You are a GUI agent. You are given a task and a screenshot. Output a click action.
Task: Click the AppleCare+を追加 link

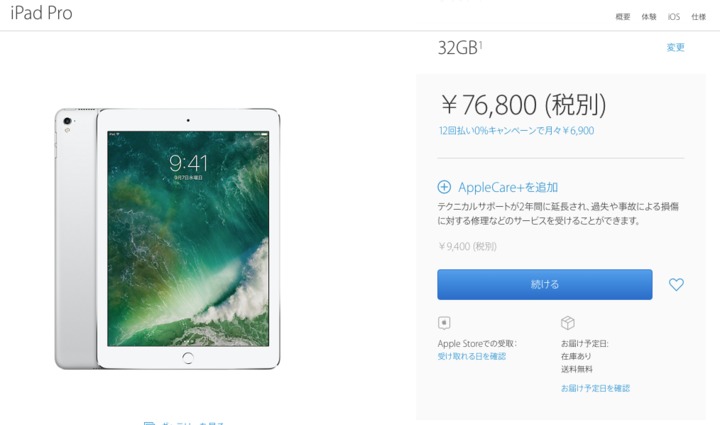pyautogui.click(x=508, y=187)
